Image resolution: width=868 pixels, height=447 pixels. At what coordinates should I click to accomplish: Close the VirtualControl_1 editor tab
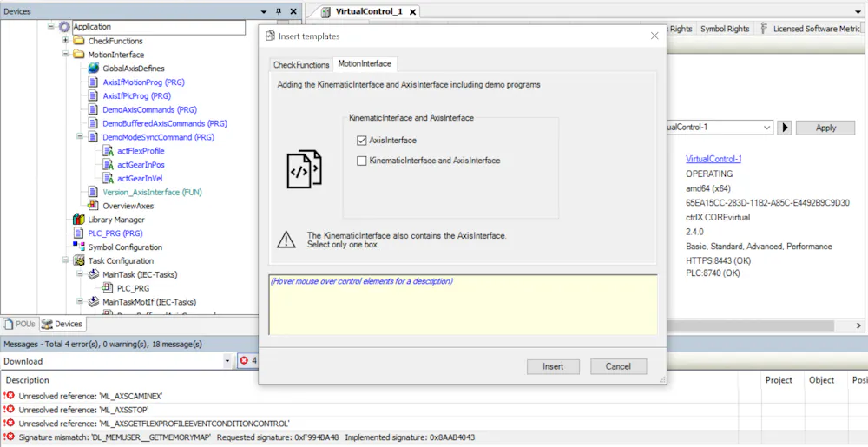pyautogui.click(x=412, y=11)
